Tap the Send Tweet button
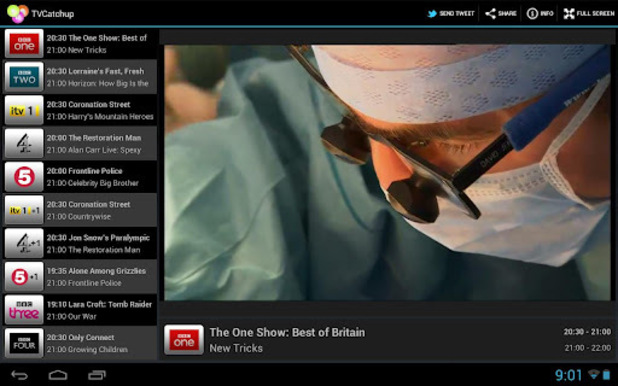618x386 pixels. (x=451, y=13)
